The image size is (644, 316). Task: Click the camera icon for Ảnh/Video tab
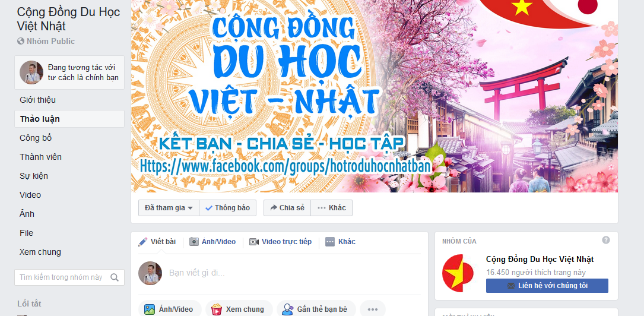pyautogui.click(x=194, y=242)
